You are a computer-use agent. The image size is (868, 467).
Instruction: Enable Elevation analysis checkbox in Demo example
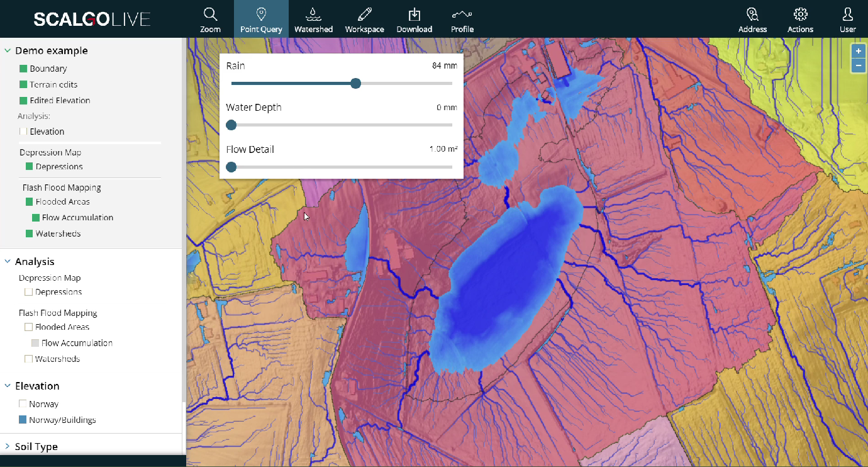coord(23,132)
